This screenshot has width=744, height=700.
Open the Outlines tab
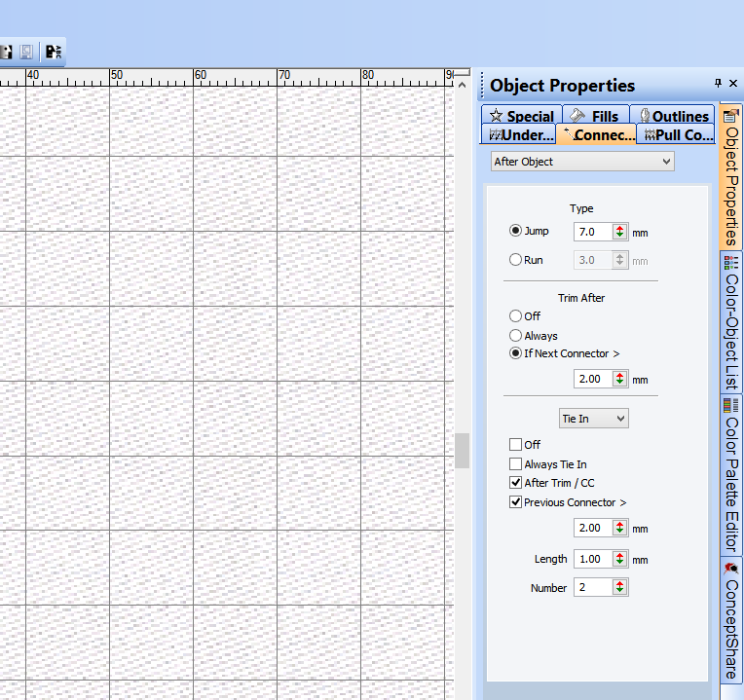point(672,116)
